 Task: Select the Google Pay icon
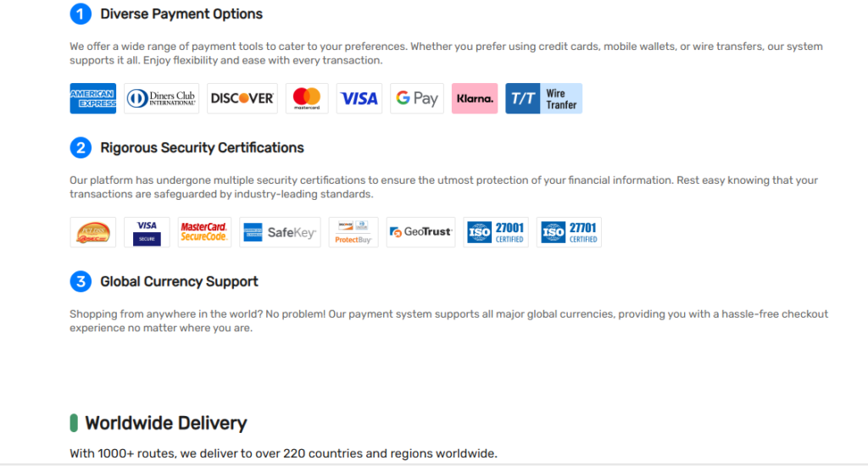tap(417, 98)
